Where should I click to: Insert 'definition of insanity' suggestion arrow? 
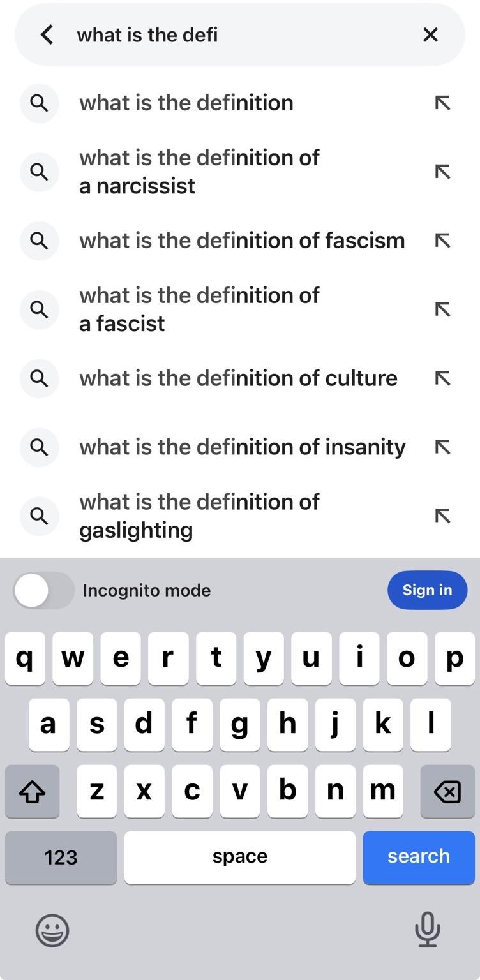pos(442,447)
